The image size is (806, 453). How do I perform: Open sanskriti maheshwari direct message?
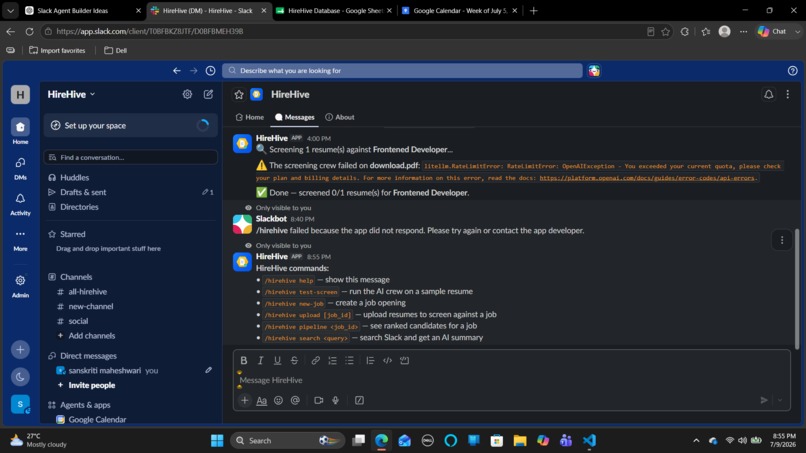tap(105, 370)
